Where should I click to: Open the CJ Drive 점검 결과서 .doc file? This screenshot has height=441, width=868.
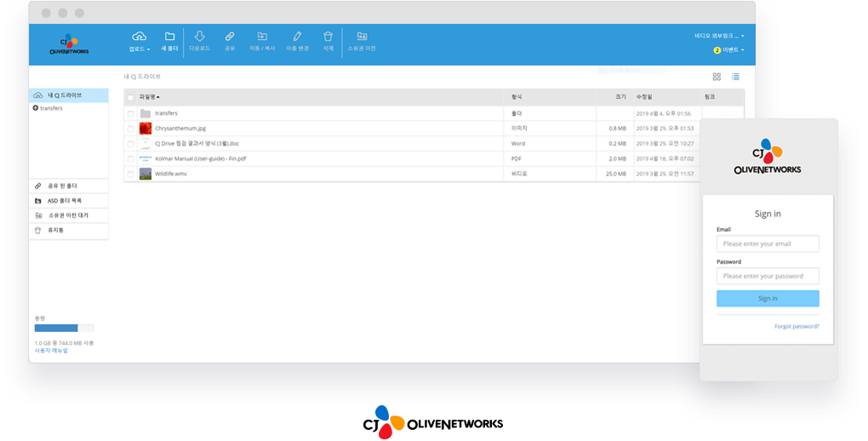click(197, 144)
